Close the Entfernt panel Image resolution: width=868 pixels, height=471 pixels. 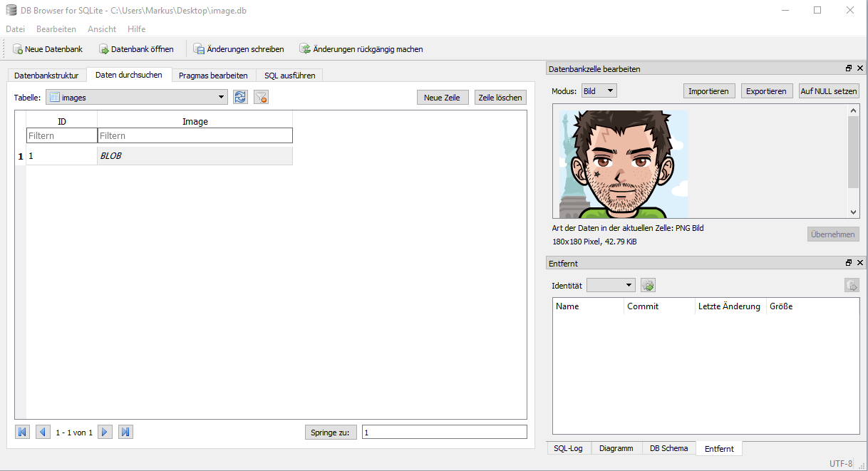tap(860, 263)
